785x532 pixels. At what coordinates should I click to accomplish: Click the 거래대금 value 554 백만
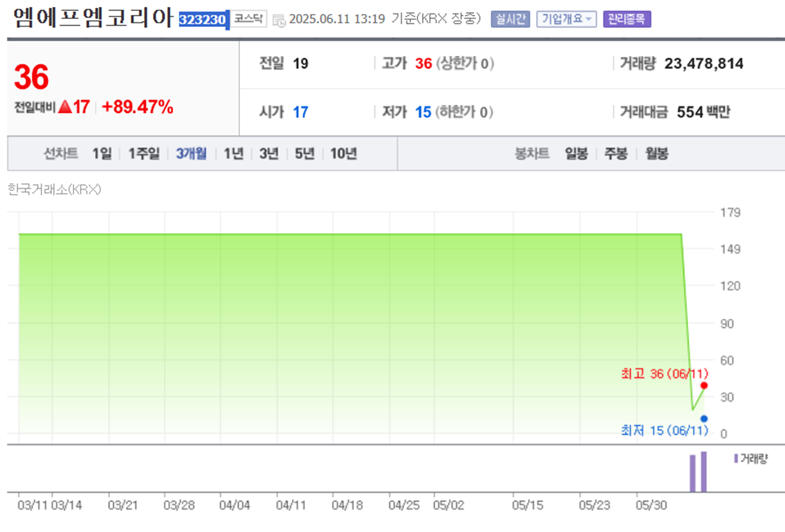pos(703,112)
